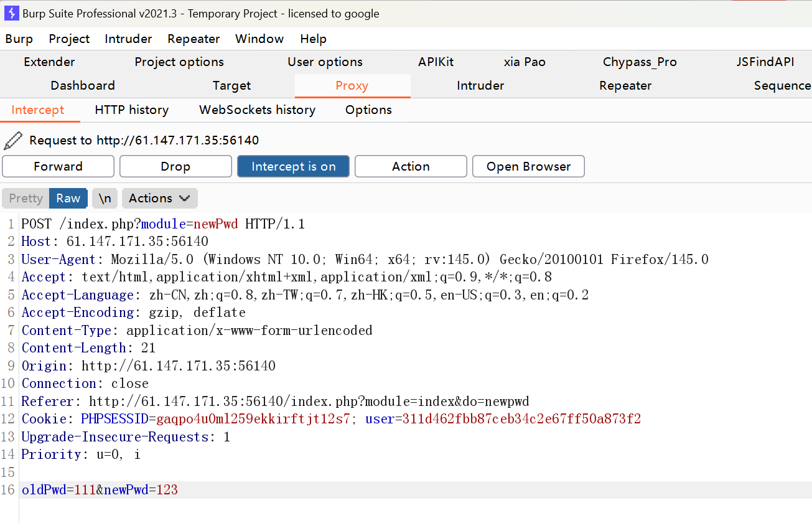Drop the intercepted request
This screenshot has height=523, width=812.
tap(175, 166)
